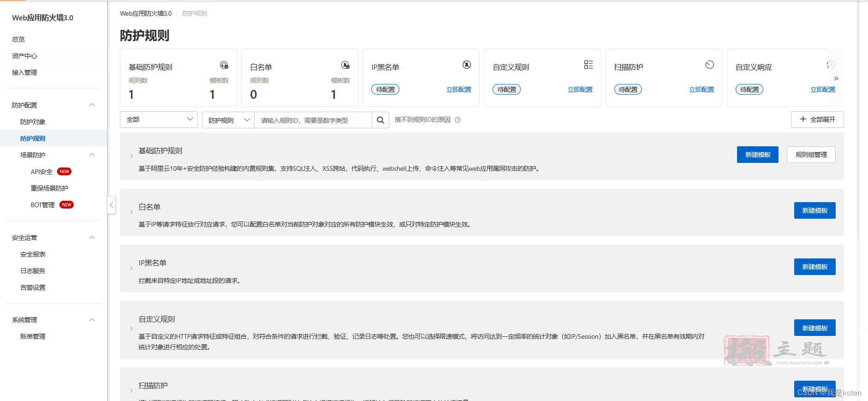Click 新建模板 for 基础防护规则
868x401 pixels.
point(758,155)
